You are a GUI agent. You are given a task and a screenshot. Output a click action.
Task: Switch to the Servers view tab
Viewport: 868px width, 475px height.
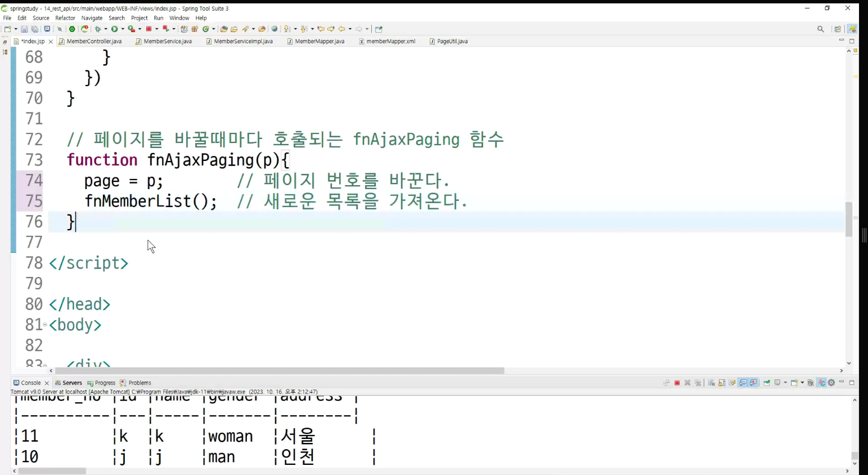(69, 383)
